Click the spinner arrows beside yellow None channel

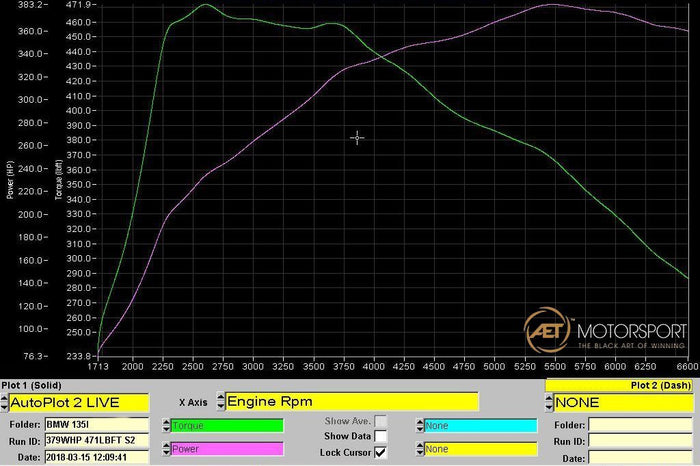[x=417, y=449]
